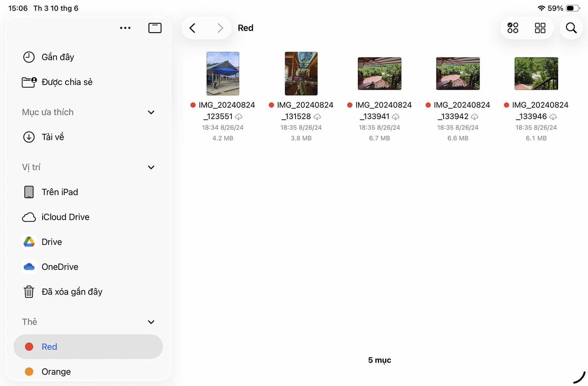Open Đã xóa gần đây trash

pos(72,292)
